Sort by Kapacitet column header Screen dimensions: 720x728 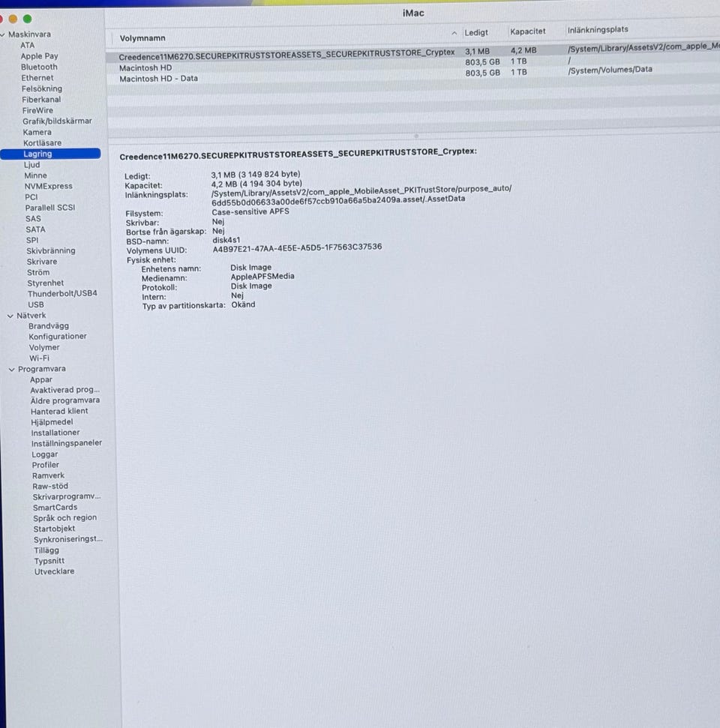point(528,31)
